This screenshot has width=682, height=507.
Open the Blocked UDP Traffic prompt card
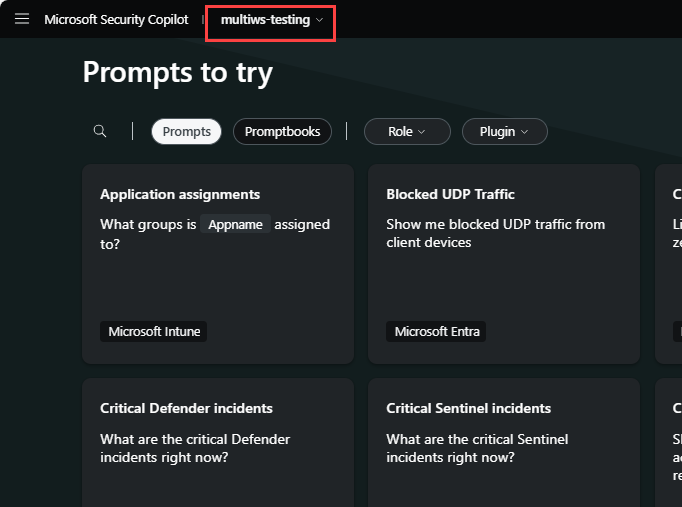point(503,264)
